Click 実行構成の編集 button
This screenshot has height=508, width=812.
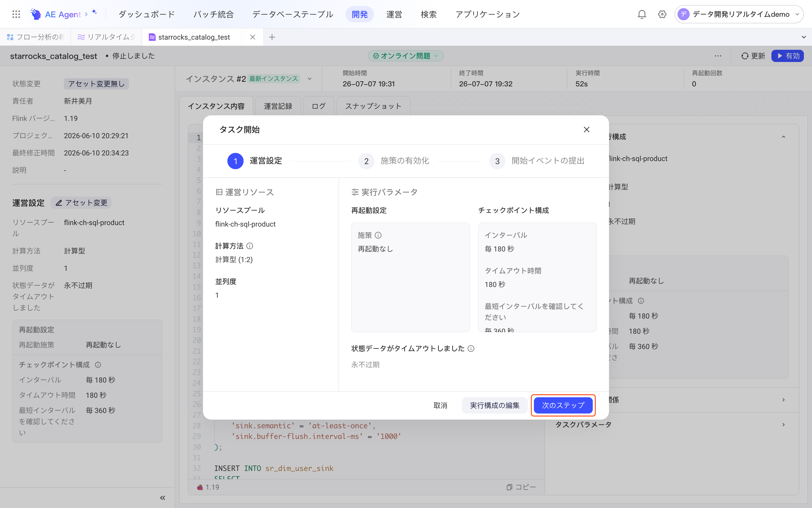click(x=495, y=405)
